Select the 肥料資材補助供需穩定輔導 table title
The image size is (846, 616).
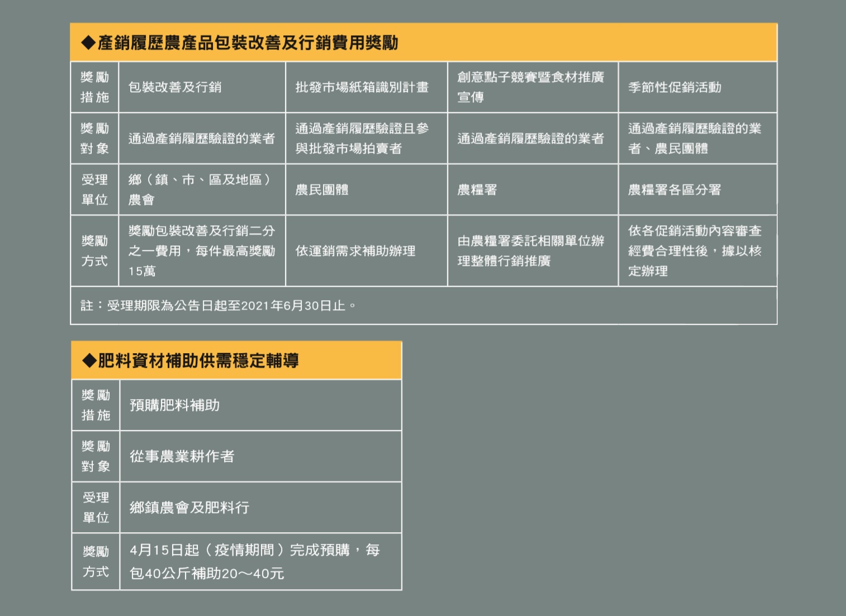coord(198,361)
